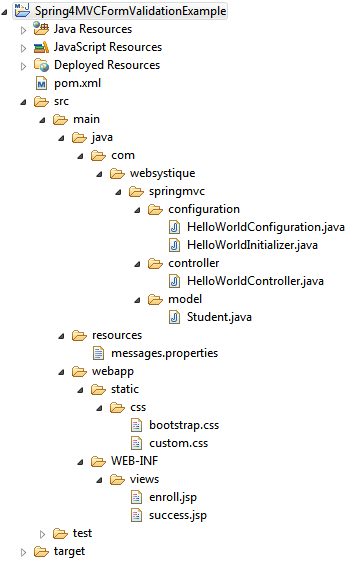Collapse the controller folder arrow
This screenshot has height=561, width=364.
(137, 264)
